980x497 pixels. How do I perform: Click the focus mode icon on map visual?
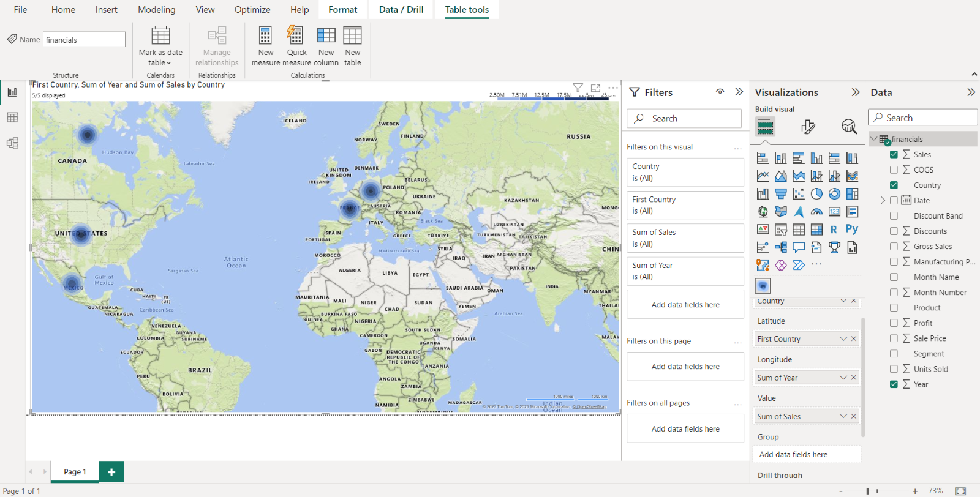595,88
